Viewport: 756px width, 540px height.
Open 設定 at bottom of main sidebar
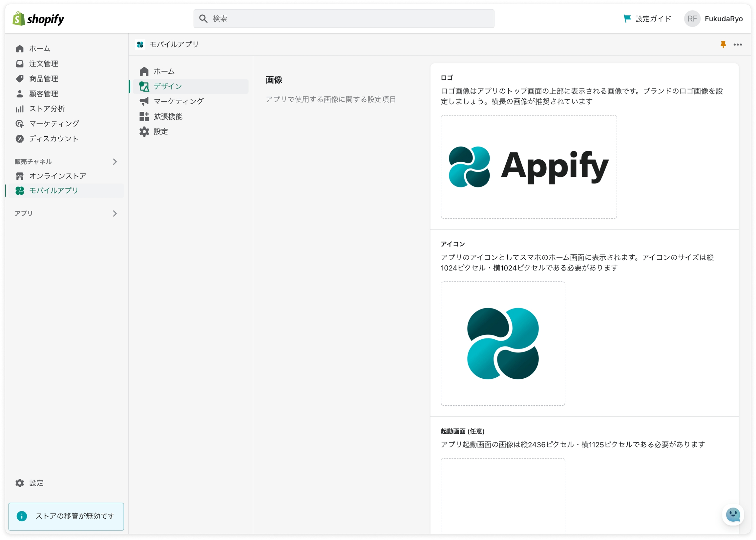(x=36, y=483)
